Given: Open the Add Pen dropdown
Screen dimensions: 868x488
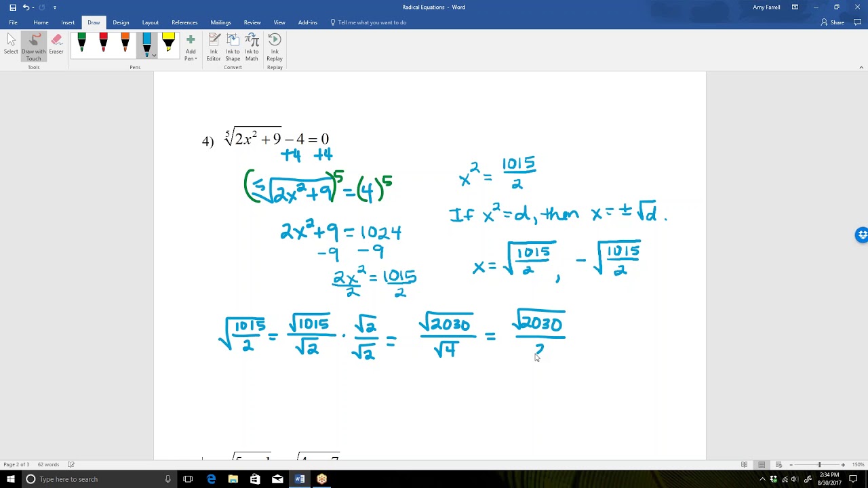Looking at the screenshot, I should point(191,47).
